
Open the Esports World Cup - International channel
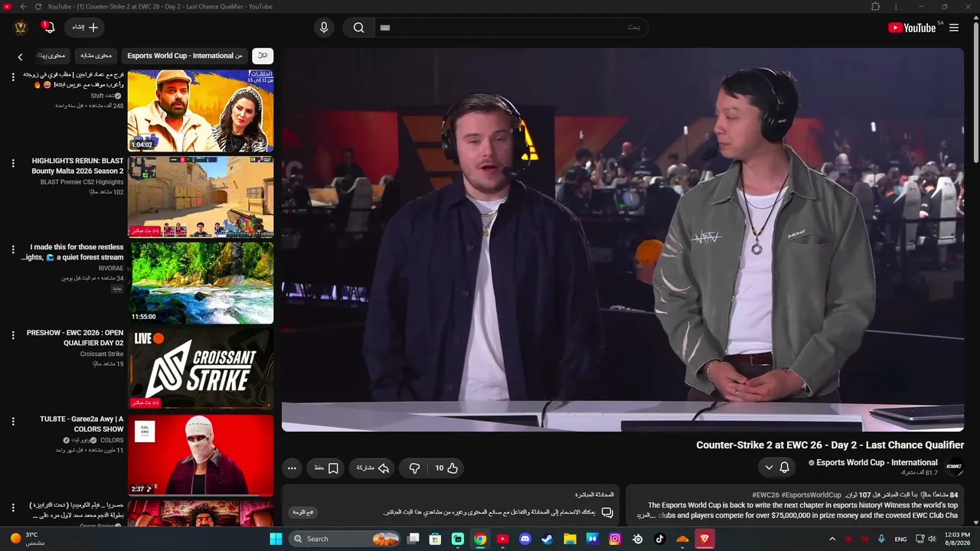[x=877, y=462]
